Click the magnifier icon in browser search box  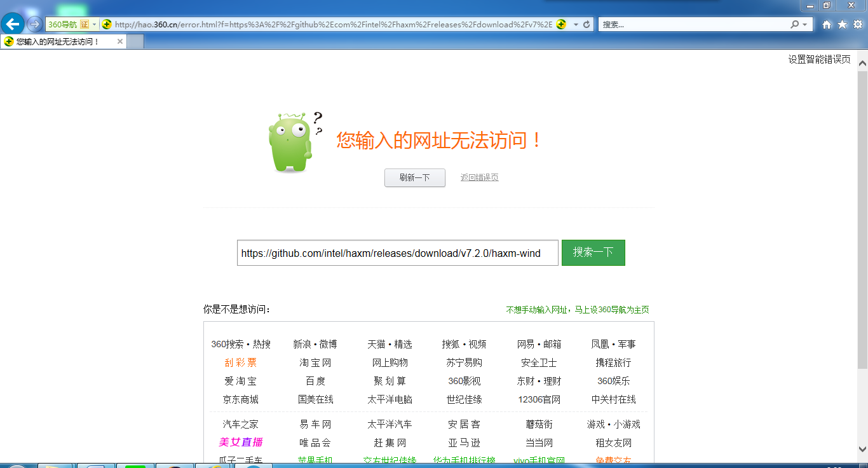(x=795, y=25)
